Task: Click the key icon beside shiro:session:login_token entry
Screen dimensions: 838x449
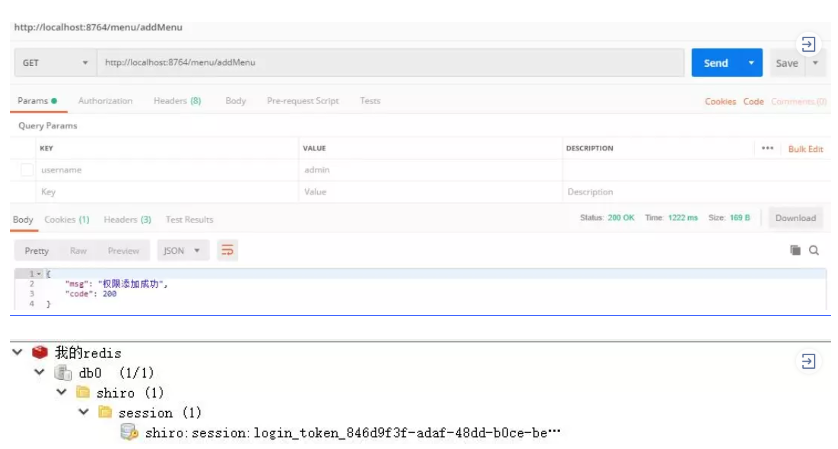Action: click(x=129, y=433)
